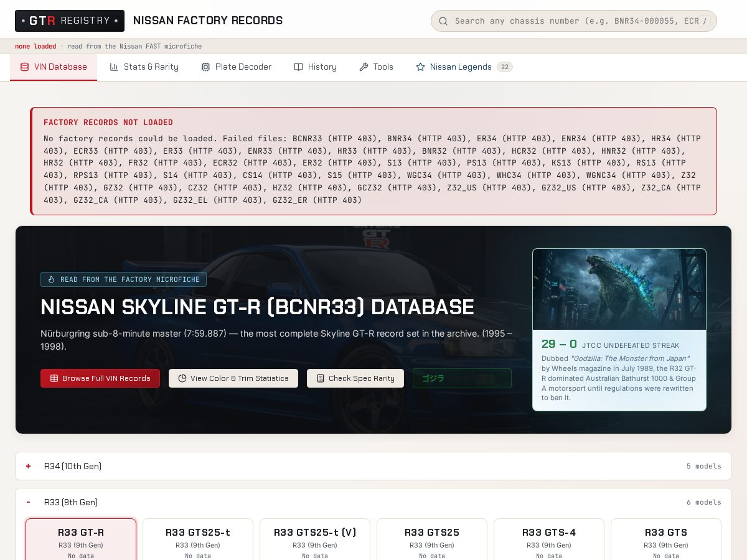The image size is (747, 560).
Task: Open View Color & Trim Statistics
Action: [233, 378]
